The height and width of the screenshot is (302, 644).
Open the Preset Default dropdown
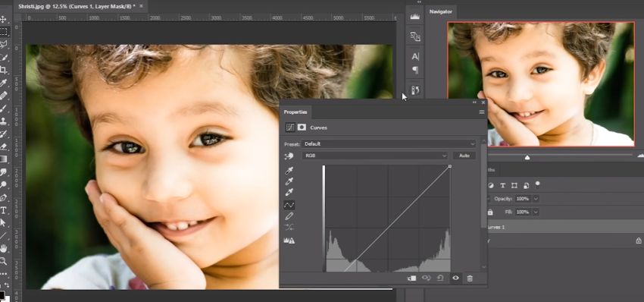(388, 144)
